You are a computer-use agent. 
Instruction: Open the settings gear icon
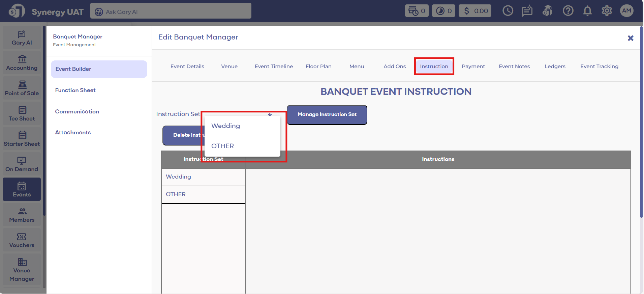click(607, 11)
